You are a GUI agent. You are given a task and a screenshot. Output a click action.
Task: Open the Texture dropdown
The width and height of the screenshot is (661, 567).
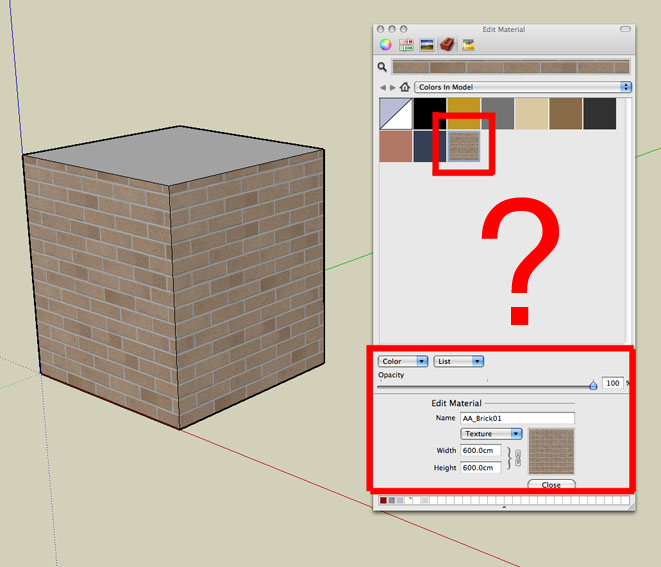491,434
